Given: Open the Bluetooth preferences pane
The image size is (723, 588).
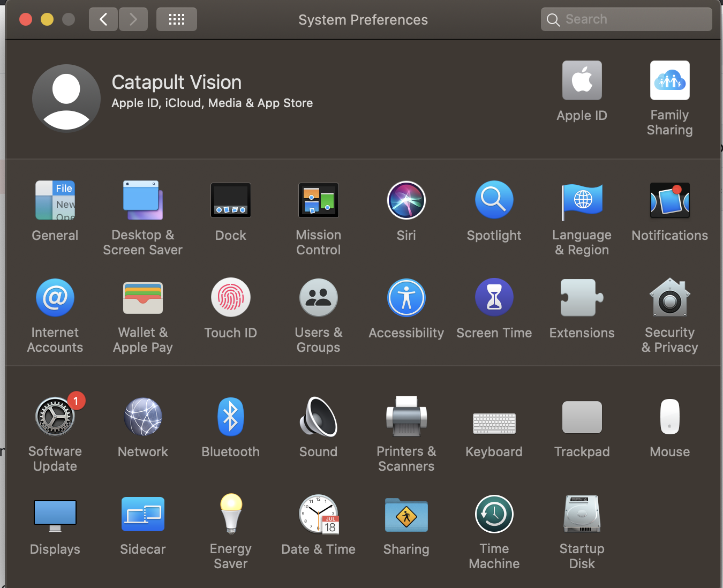Looking at the screenshot, I should pos(230,417).
